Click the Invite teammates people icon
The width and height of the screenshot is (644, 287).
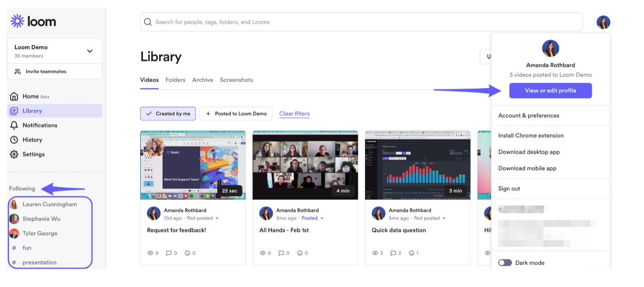pos(18,71)
